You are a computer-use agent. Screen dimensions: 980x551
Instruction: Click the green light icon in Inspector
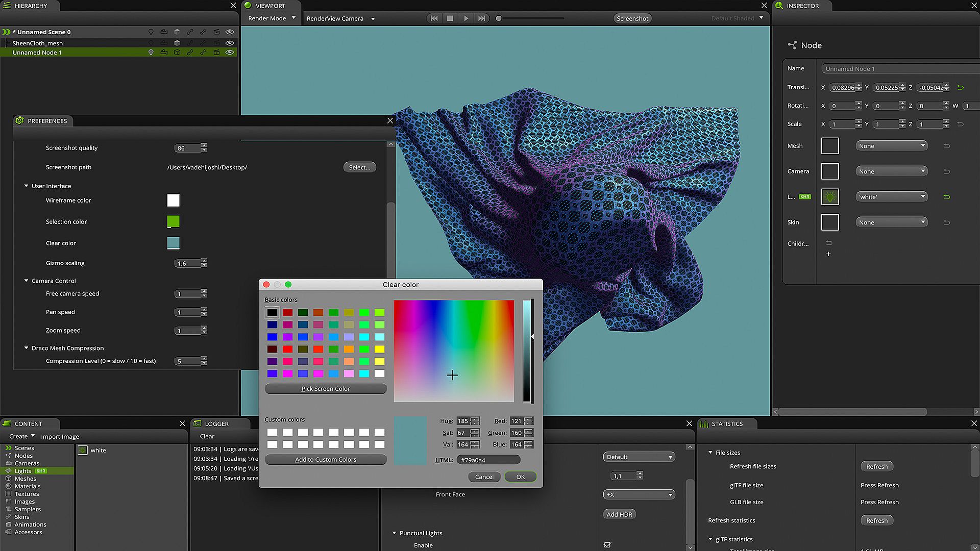tap(830, 197)
